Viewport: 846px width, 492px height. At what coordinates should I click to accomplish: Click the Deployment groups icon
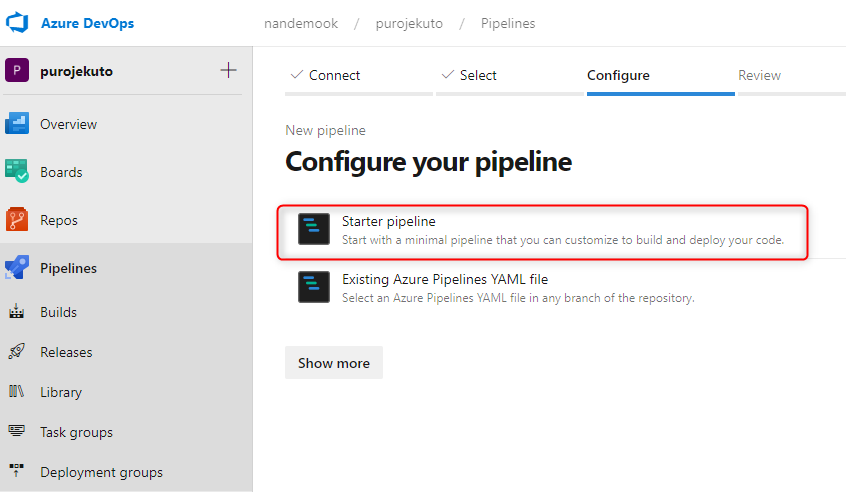coord(16,470)
